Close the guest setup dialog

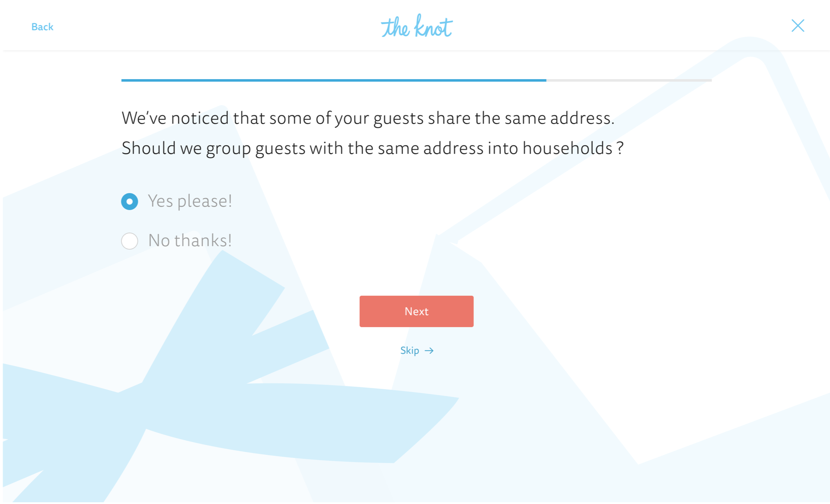pyautogui.click(x=798, y=26)
